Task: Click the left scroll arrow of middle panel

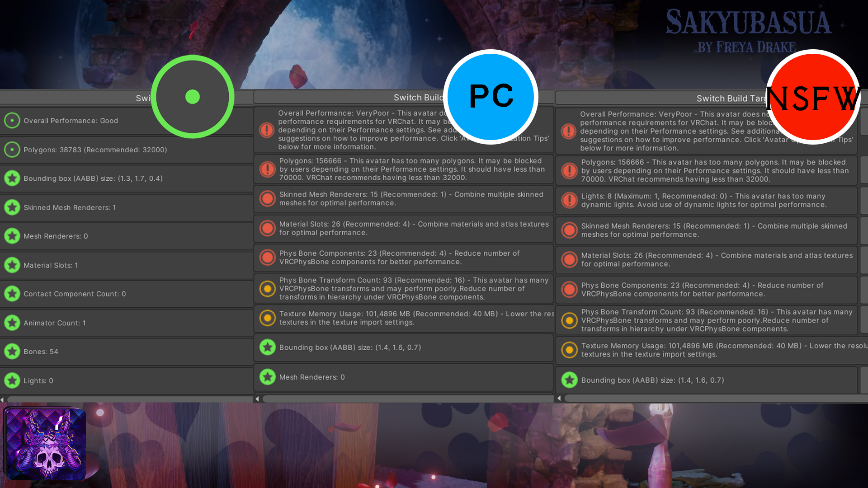Action: click(257, 399)
